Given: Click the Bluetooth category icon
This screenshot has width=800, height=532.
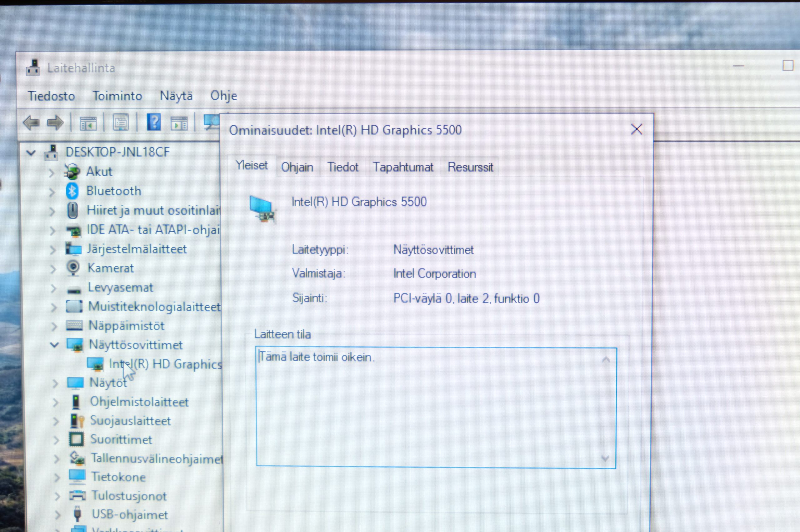Looking at the screenshot, I should click(x=72, y=191).
